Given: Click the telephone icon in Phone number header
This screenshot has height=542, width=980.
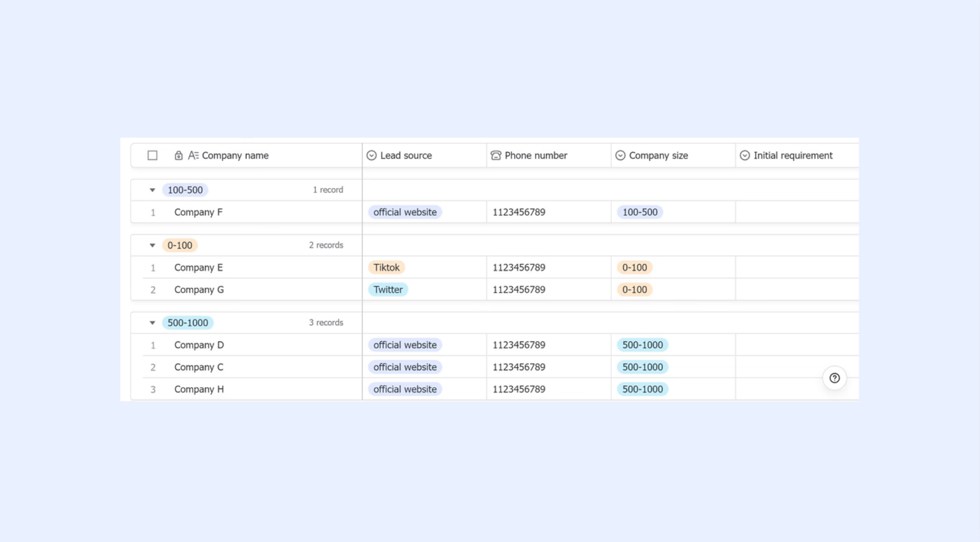Looking at the screenshot, I should pos(496,155).
